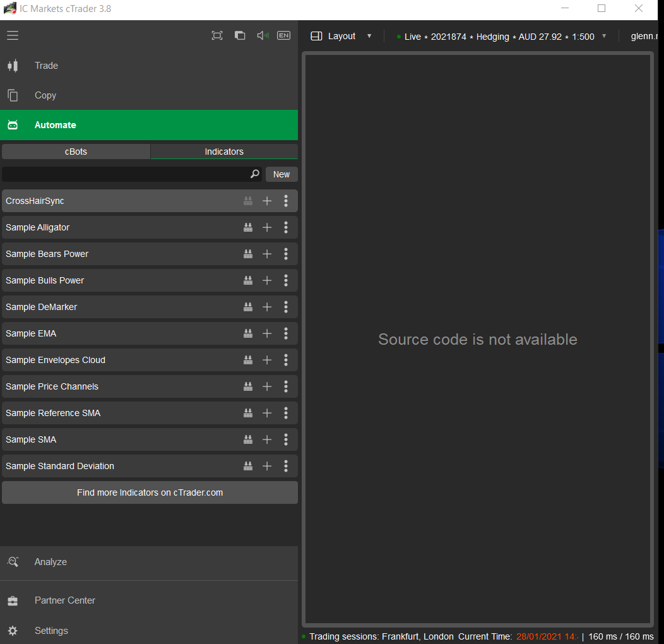Select the CrossHairSync indicator
The image size is (664, 644).
tap(150, 201)
